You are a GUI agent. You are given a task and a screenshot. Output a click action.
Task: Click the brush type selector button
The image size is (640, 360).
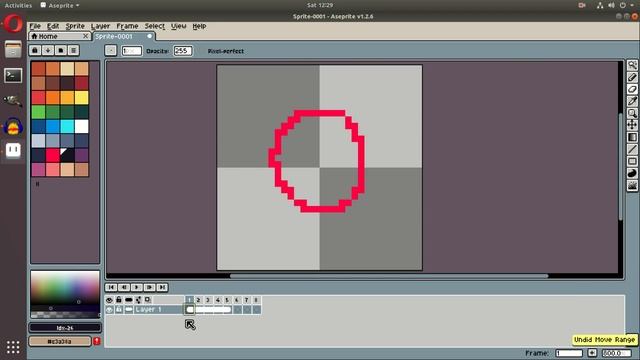click(x=111, y=51)
